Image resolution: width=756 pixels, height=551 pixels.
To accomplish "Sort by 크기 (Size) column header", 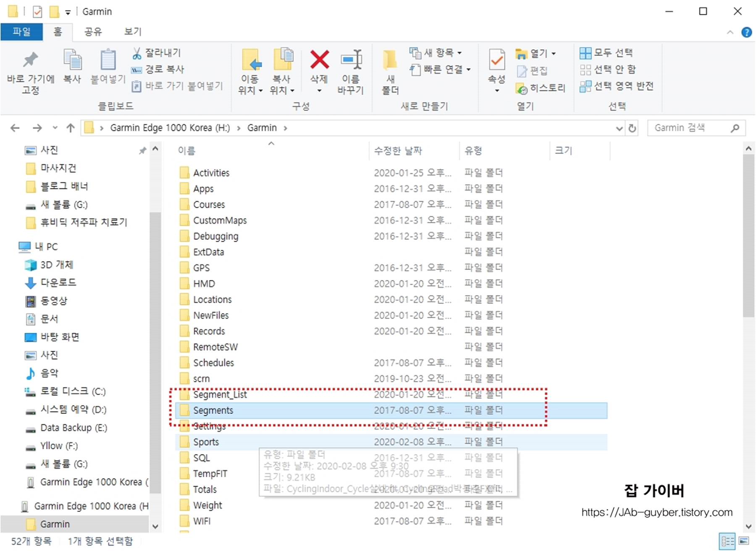I will pyautogui.click(x=564, y=150).
